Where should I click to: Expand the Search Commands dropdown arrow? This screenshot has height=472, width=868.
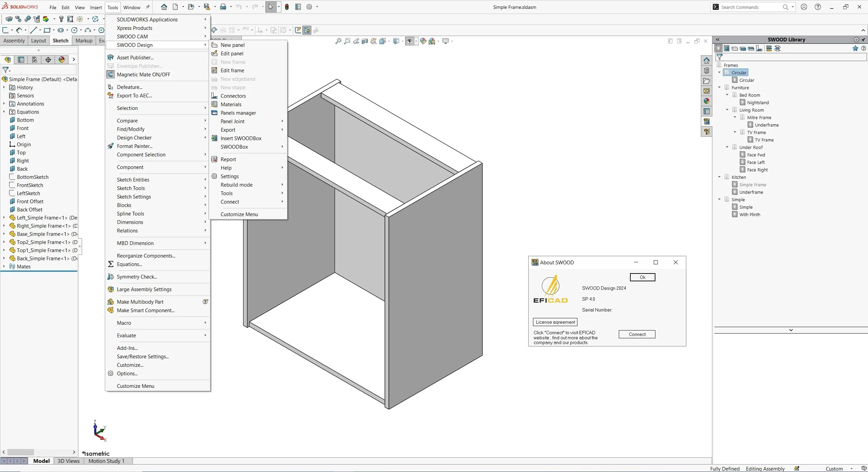[793, 7]
